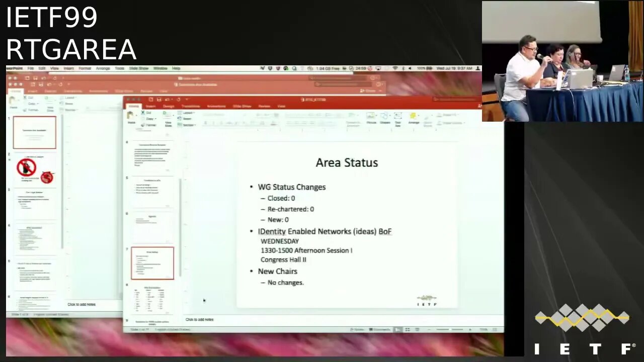Click zoom in plus button in status bar
This screenshot has height=362, width=644.
pos(470,329)
